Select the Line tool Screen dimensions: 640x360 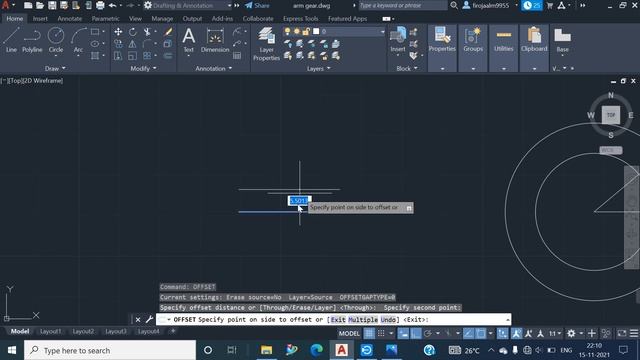(11, 40)
